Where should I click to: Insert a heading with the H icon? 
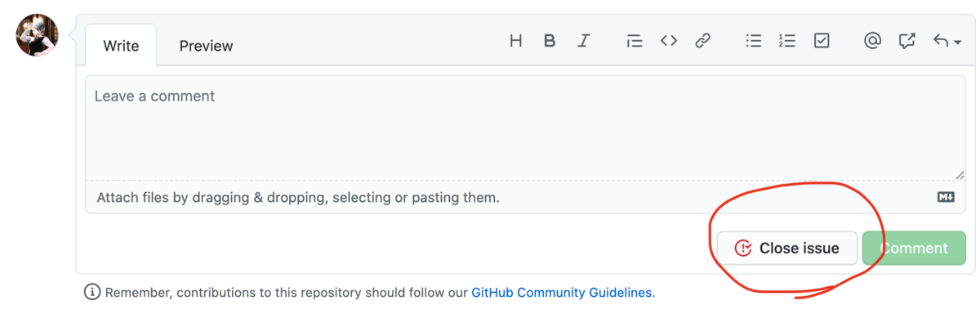pyautogui.click(x=515, y=41)
